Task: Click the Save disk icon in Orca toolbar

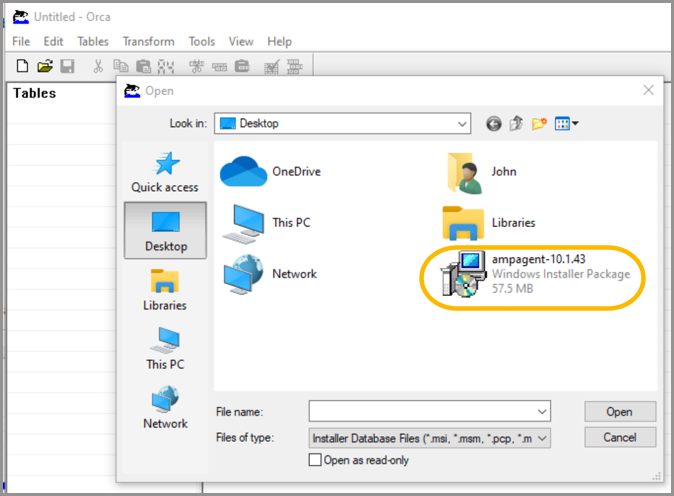Action: pyautogui.click(x=67, y=66)
